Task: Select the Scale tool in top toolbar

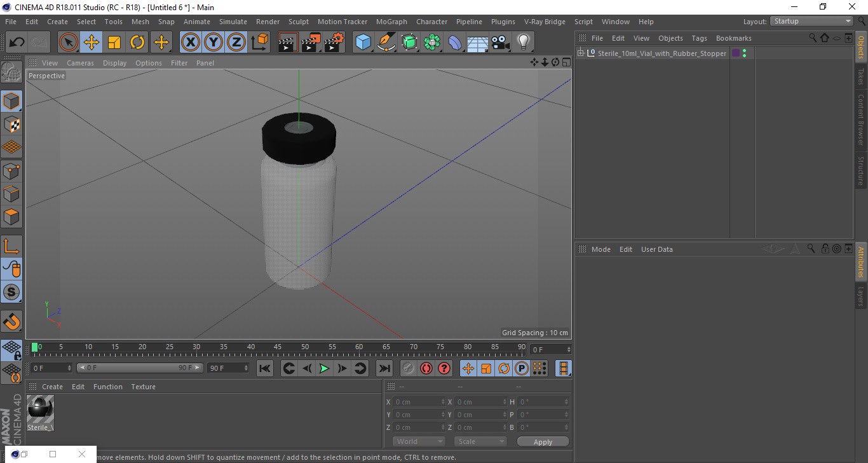Action: coord(114,43)
